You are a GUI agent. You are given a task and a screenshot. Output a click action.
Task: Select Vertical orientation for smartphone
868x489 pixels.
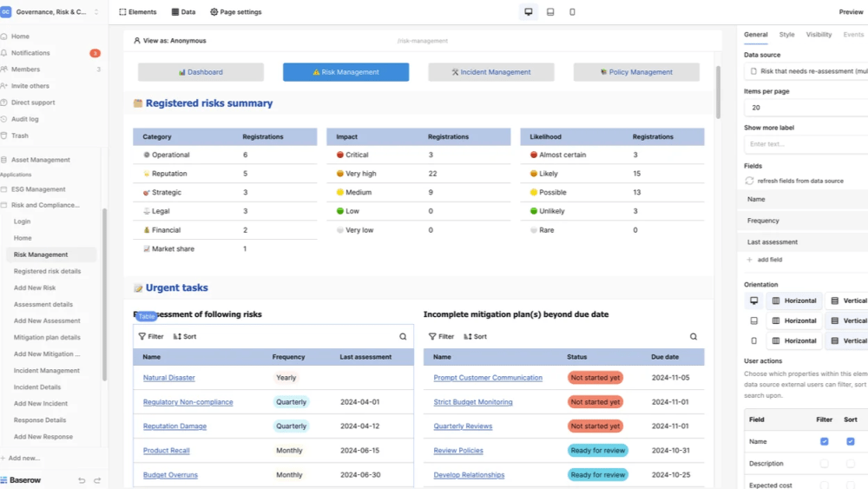point(848,340)
